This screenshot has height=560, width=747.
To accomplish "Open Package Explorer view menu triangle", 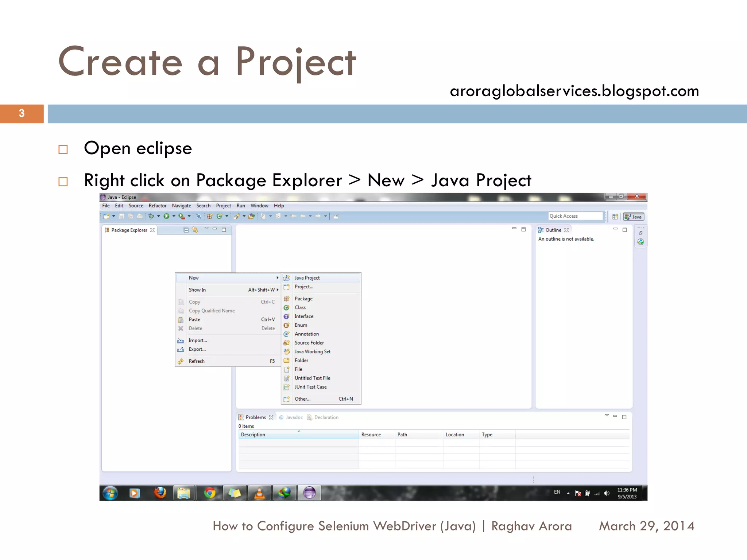I will pos(206,228).
